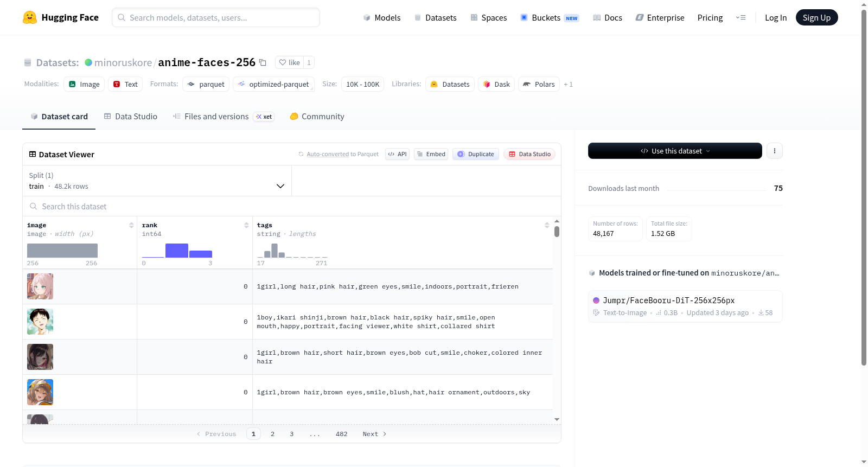Open Enterprise in top navigation
This screenshot has width=868, height=467.
(660, 18)
